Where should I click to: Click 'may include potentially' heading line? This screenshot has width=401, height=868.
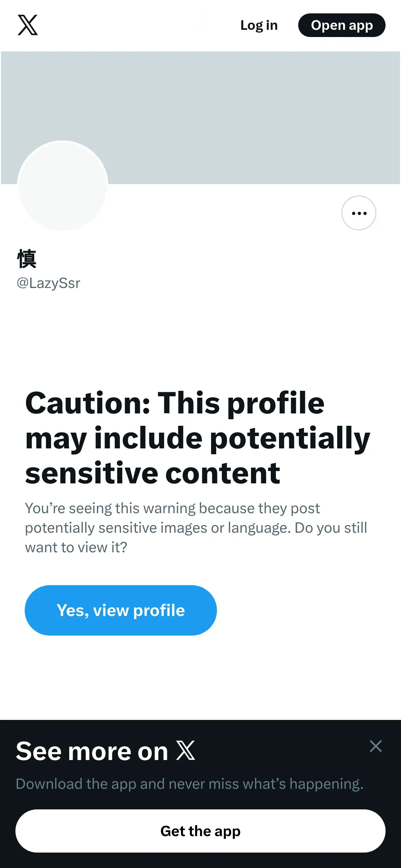click(197, 438)
